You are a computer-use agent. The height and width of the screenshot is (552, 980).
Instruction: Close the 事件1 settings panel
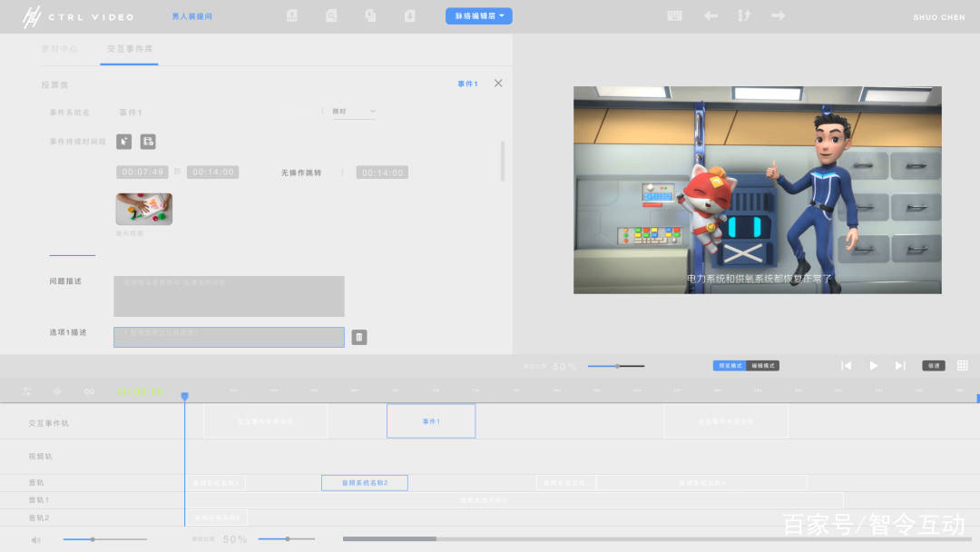498,84
